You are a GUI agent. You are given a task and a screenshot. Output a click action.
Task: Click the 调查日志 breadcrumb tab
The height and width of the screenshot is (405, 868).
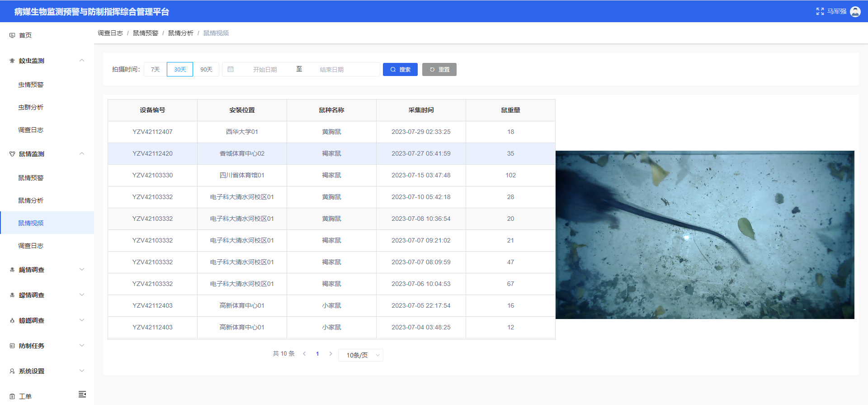coord(110,33)
